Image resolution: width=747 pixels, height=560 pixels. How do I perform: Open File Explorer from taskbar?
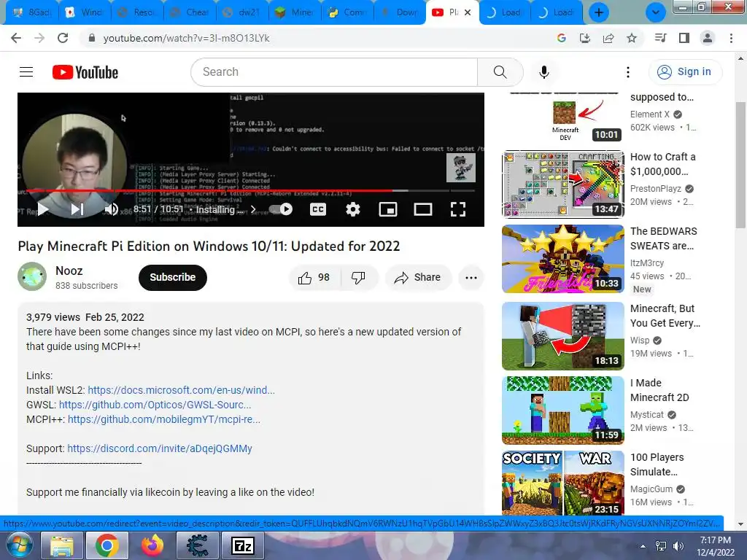click(x=62, y=545)
